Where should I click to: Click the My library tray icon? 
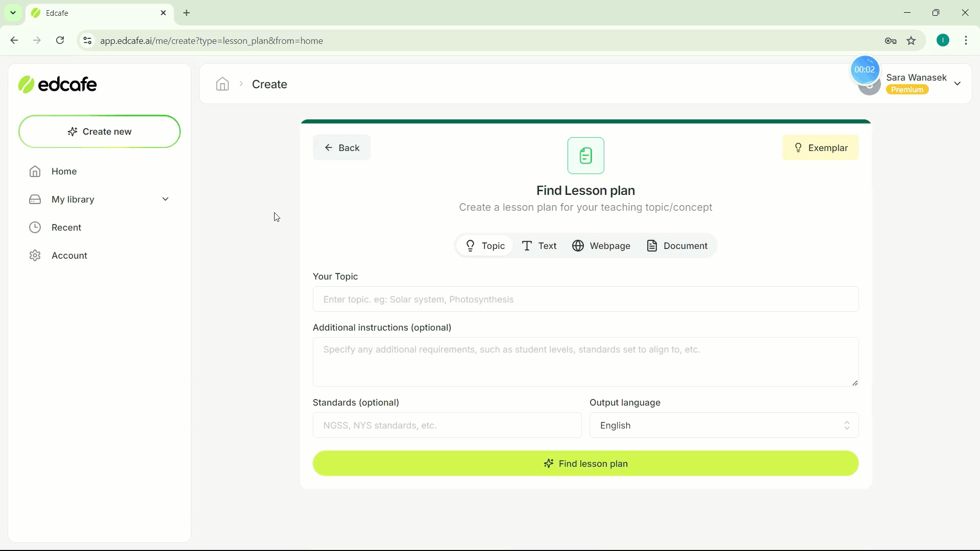(x=35, y=199)
